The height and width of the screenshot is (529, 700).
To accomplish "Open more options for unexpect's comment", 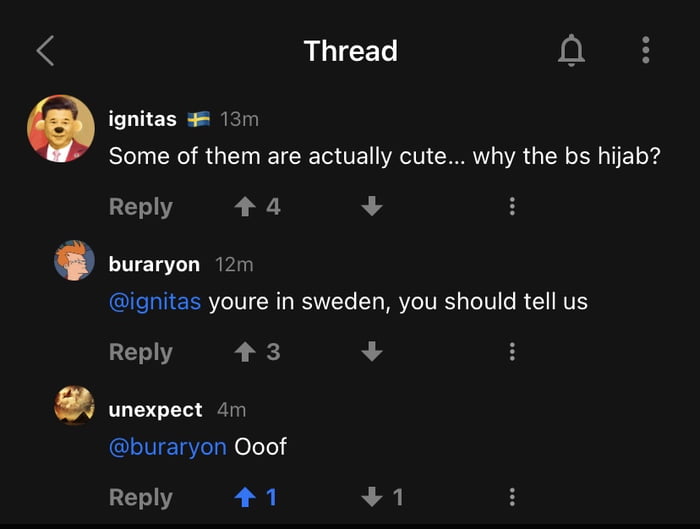I will pyautogui.click(x=512, y=497).
